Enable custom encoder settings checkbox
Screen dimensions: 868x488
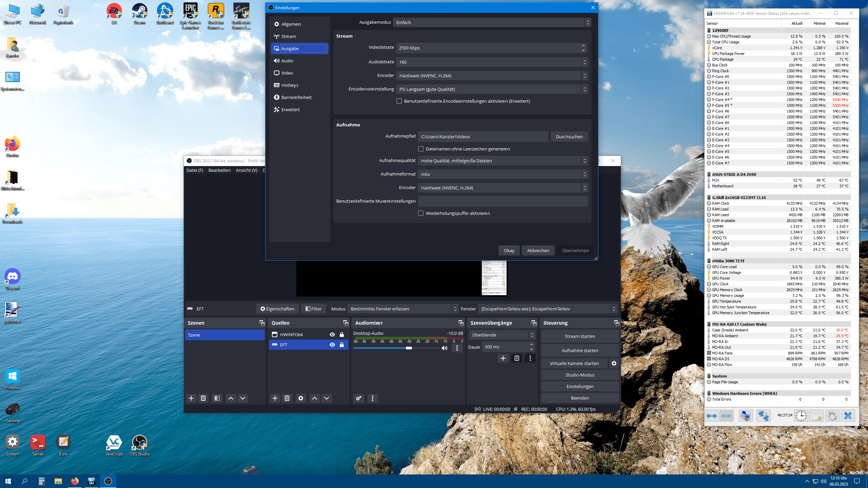pos(399,101)
